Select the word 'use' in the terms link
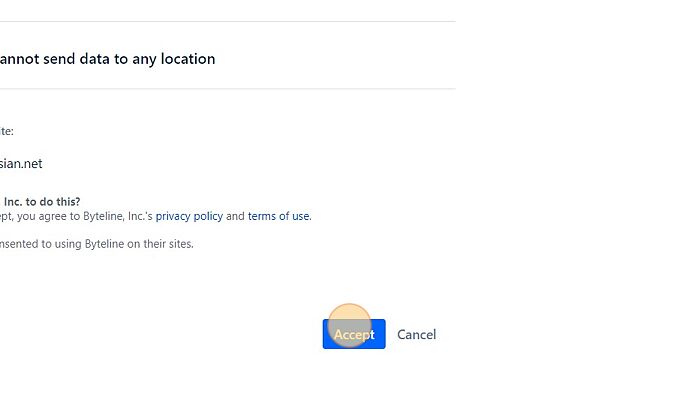The width and height of the screenshot is (700, 394). click(x=301, y=216)
